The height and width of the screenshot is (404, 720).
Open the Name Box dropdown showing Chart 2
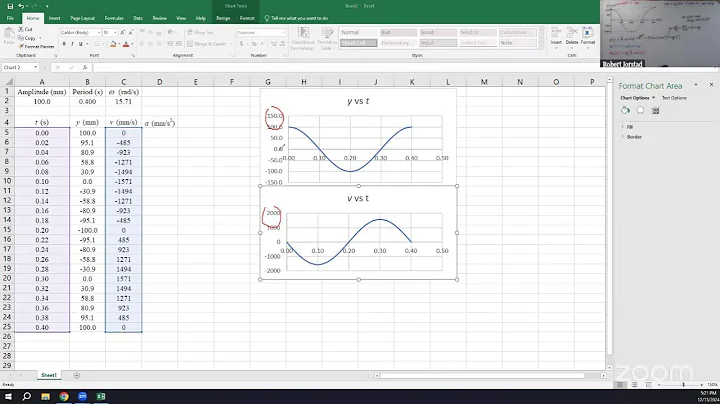(x=35, y=67)
